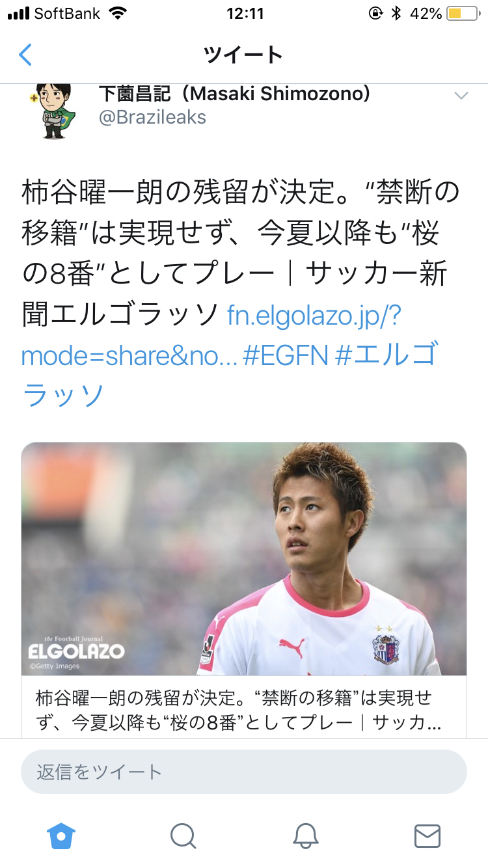The width and height of the screenshot is (488, 868).
Task: Tap the back arrow icon
Action: pyautogui.click(x=25, y=55)
